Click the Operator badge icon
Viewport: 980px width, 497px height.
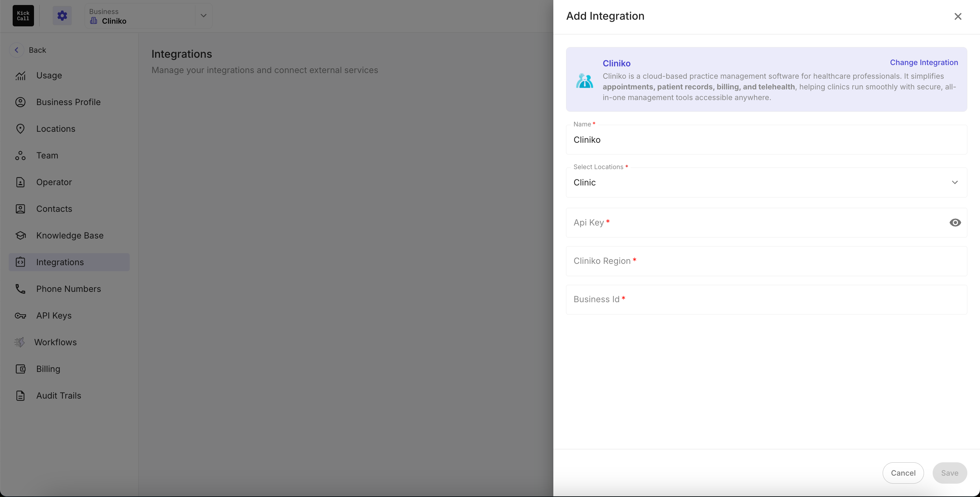coord(21,182)
